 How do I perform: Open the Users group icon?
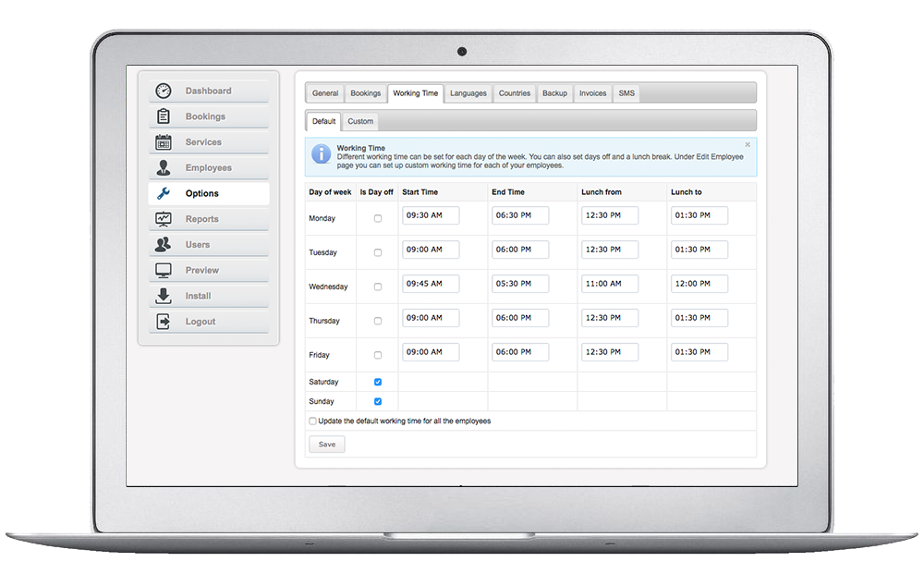[164, 245]
